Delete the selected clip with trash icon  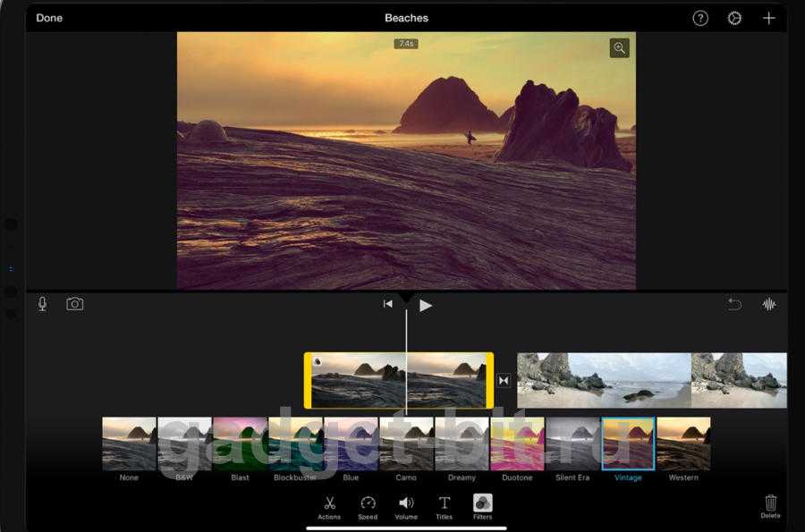(770, 504)
